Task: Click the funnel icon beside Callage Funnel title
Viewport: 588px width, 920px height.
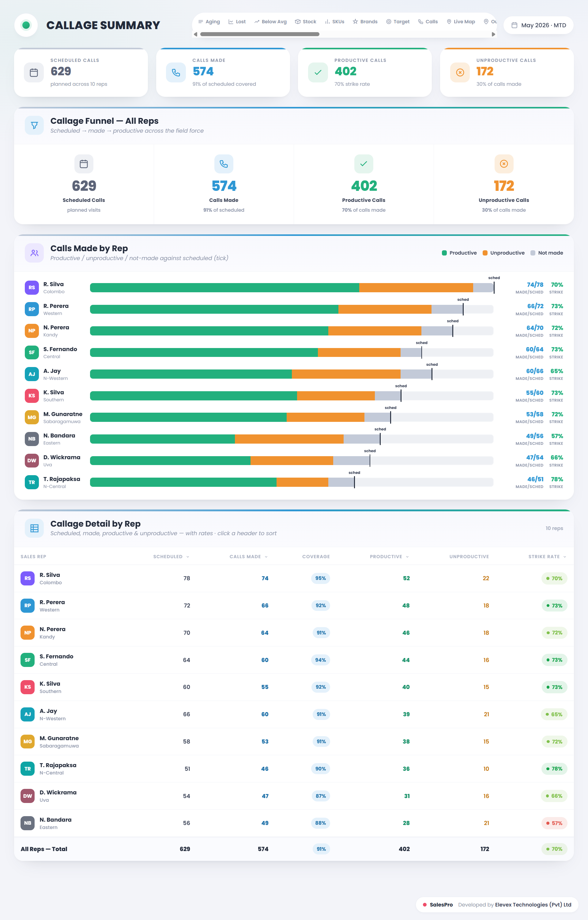Action: tap(34, 125)
